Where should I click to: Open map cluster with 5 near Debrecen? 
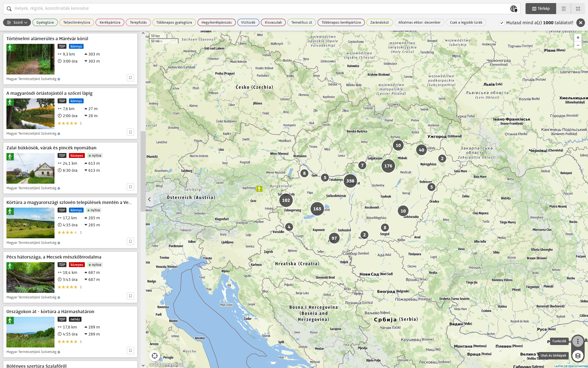(x=432, y=187)
